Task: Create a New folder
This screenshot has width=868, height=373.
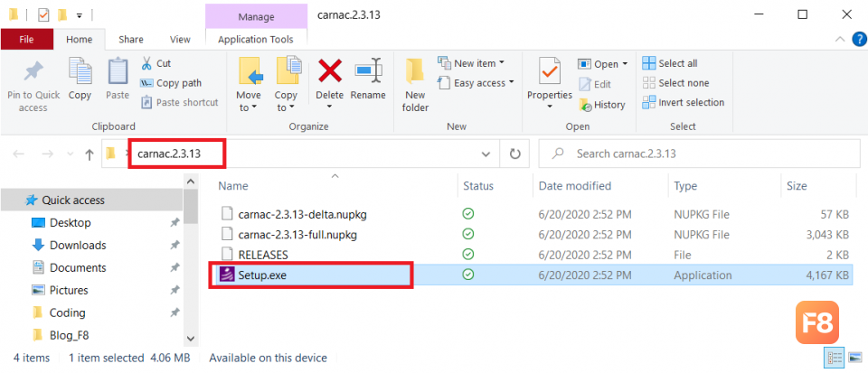Action: [x=415, y=84]
